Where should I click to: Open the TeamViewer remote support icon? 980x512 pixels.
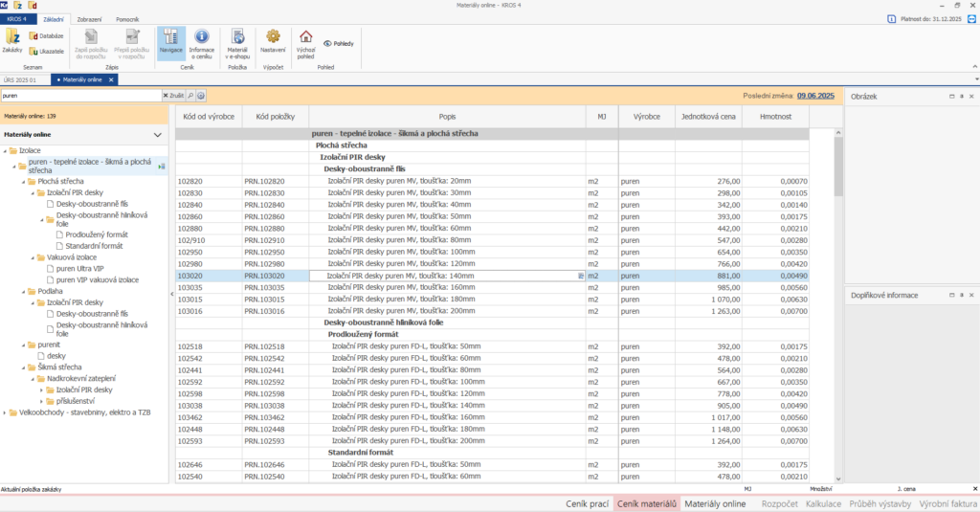(x=972, y=19)
